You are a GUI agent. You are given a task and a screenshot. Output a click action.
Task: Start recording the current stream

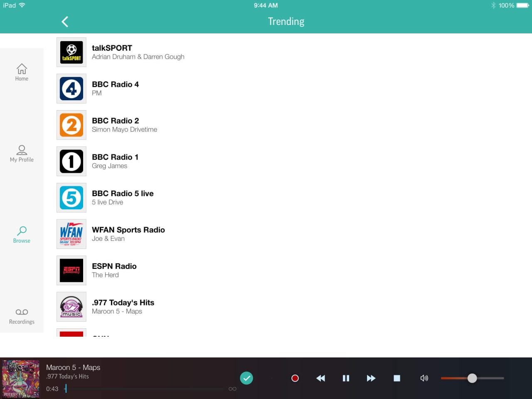click(295, 378)
